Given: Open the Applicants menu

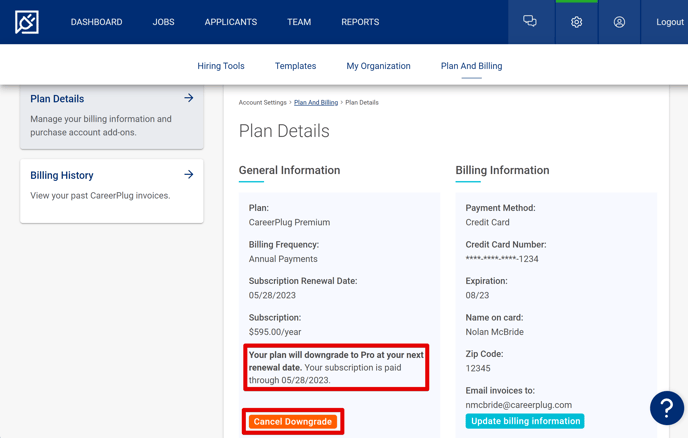Looking at the screenshot, I should pos(231,22).
